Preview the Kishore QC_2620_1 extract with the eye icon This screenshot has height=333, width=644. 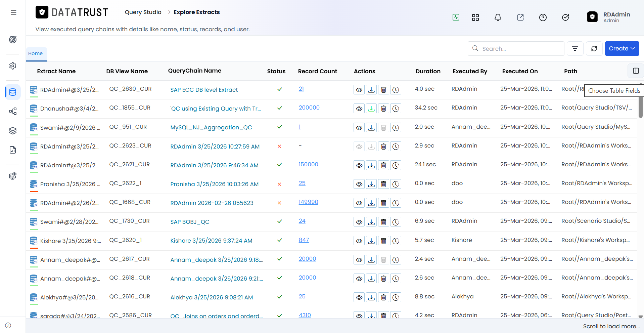click(359, 241)
